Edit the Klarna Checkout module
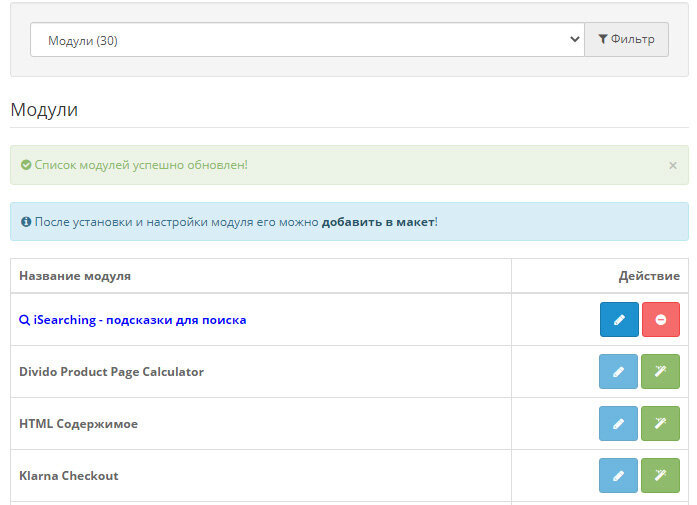 point(619,476)
